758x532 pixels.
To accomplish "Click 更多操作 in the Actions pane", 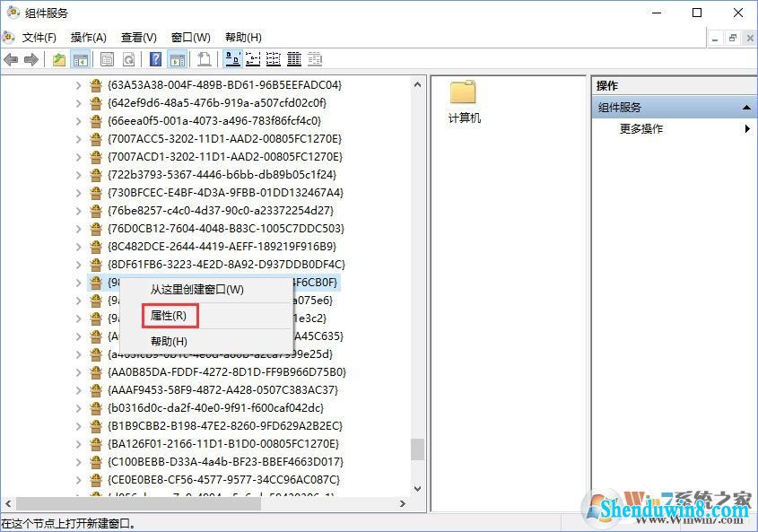I will click(x=641, y=128).
